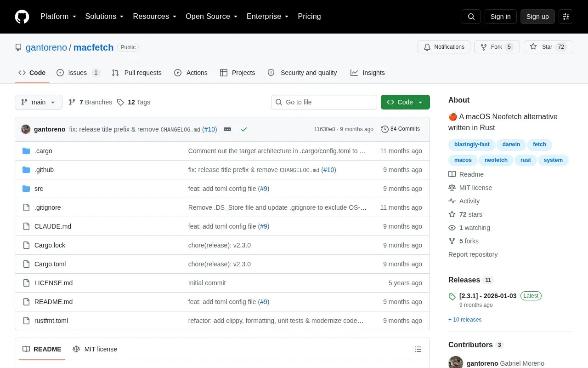This screenshot has height=368, width=588.
Task: Open the Cargo.toml file
Action: [50, 264]
